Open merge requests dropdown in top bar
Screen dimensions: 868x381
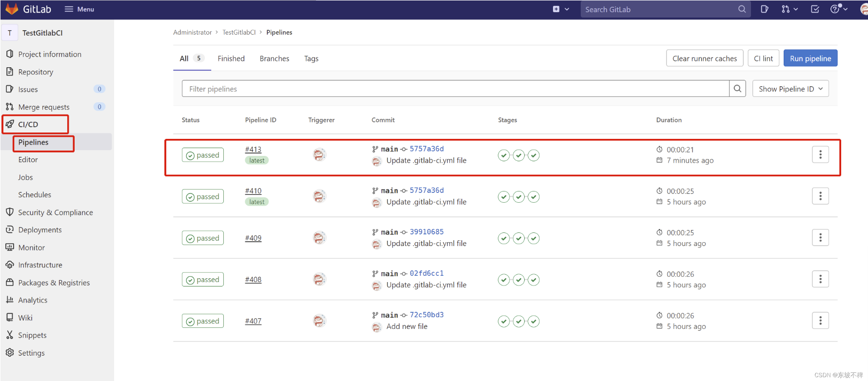pos(789,9)
